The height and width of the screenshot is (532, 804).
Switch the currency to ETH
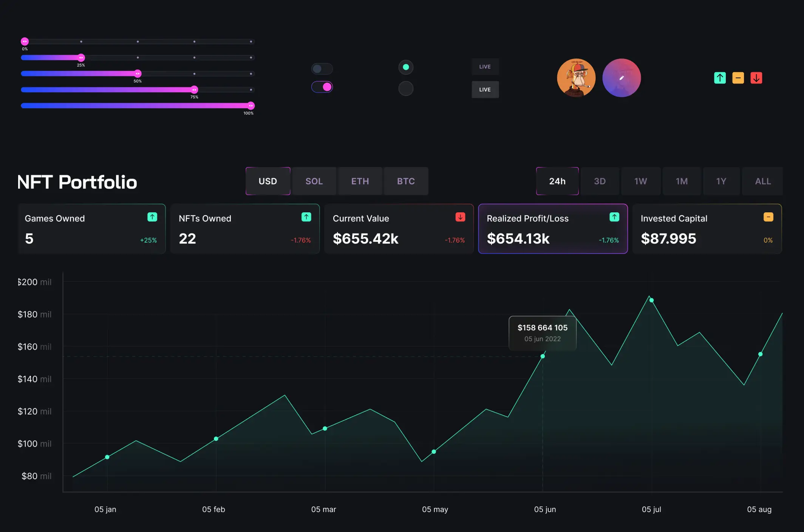point(360,181)
